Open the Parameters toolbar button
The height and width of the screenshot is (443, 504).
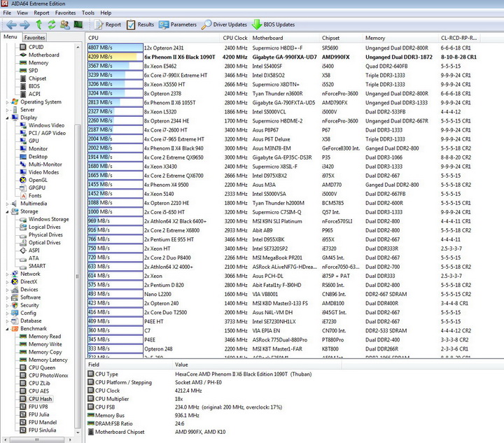click(x=177, y=24)
